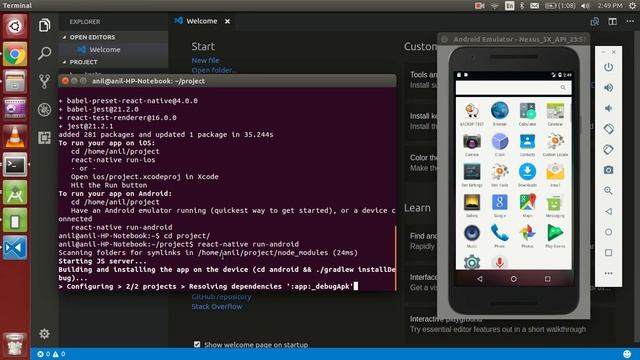640x360 pixels.
Task: Click the emulator toolbar Home circle
Action: [x=608, y=232]
